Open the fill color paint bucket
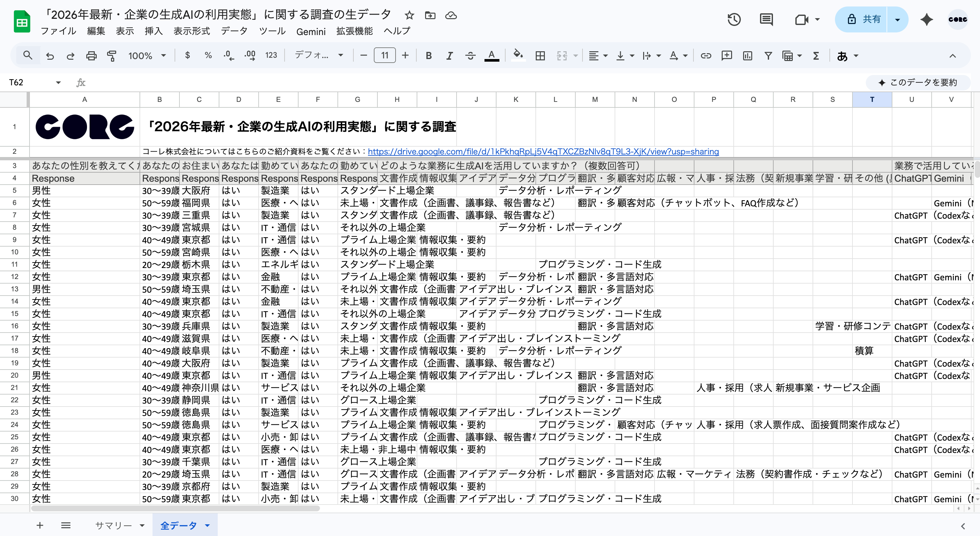 point(517,55)
